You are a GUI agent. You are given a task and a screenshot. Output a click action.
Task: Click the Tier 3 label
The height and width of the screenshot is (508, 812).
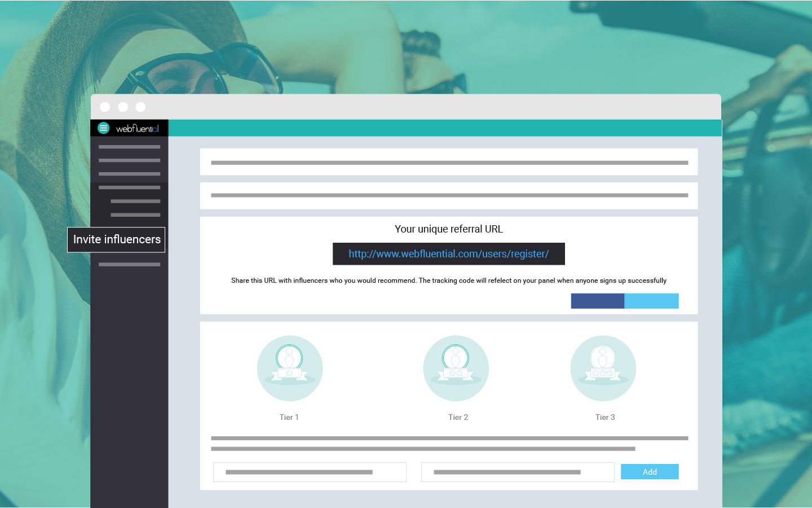[x=605, y=417]
